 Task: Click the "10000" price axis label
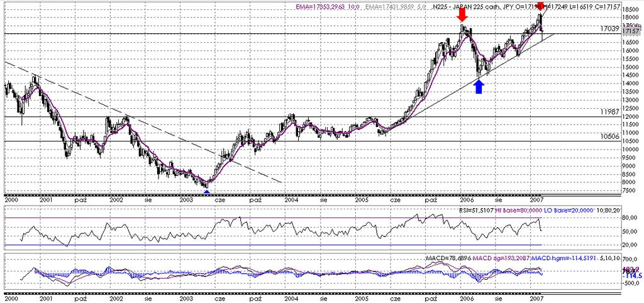tap(631, 150)
